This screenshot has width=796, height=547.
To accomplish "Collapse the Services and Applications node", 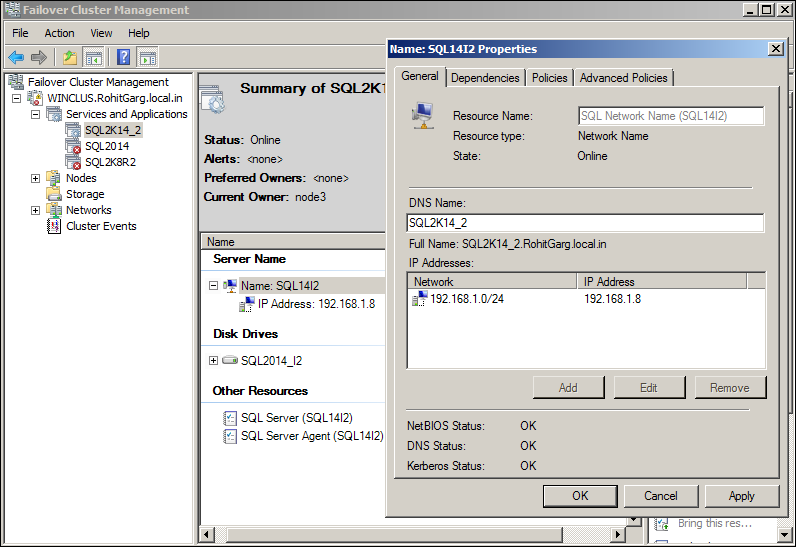I will pyautogui.click(x=36, y=114).
